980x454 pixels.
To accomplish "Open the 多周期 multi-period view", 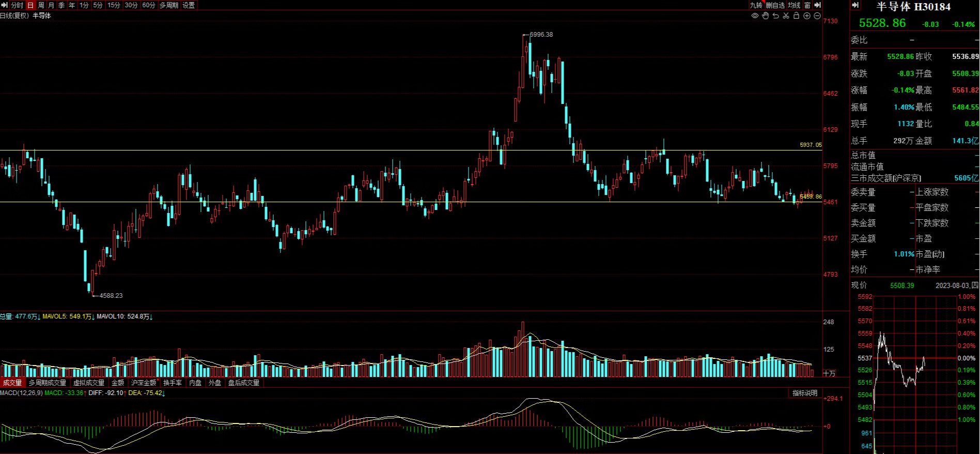I will click(169, 5).
